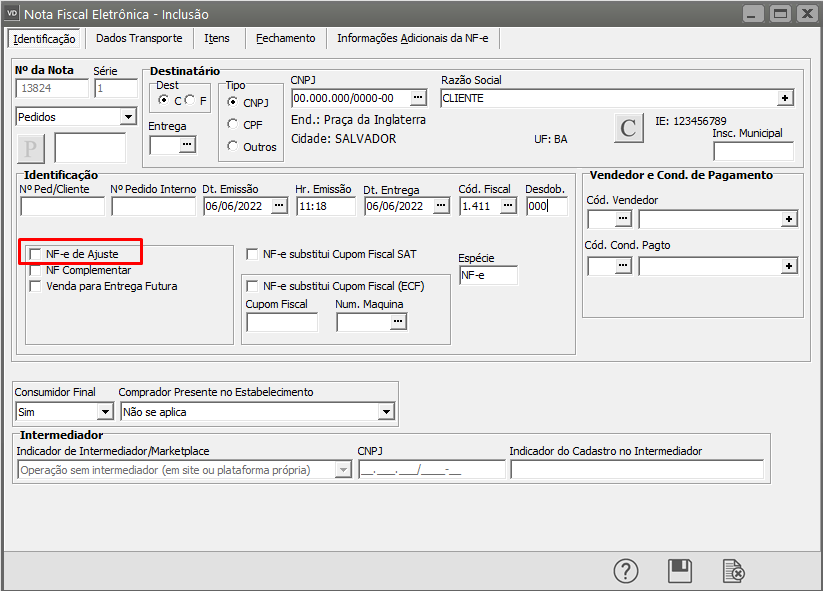
Task: Click the cancel document icon
Action: pyautogui.click(x=734, y=570)
